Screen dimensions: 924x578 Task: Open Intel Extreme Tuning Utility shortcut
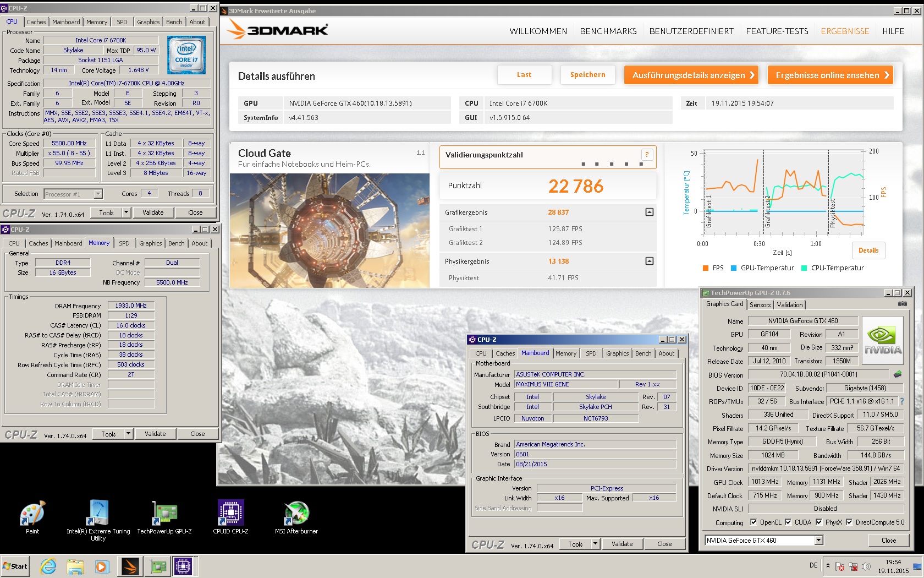pyautogui.click(x=98, y=520)
